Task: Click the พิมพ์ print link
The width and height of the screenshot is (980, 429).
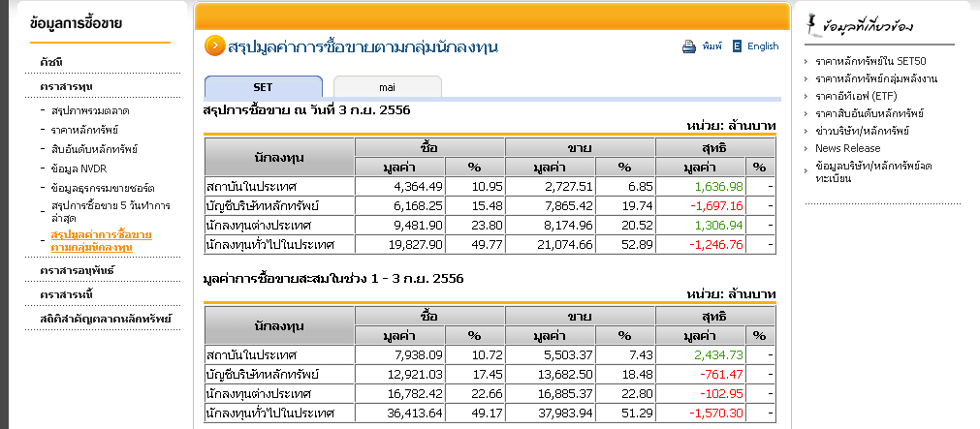Action: (712, 46)
